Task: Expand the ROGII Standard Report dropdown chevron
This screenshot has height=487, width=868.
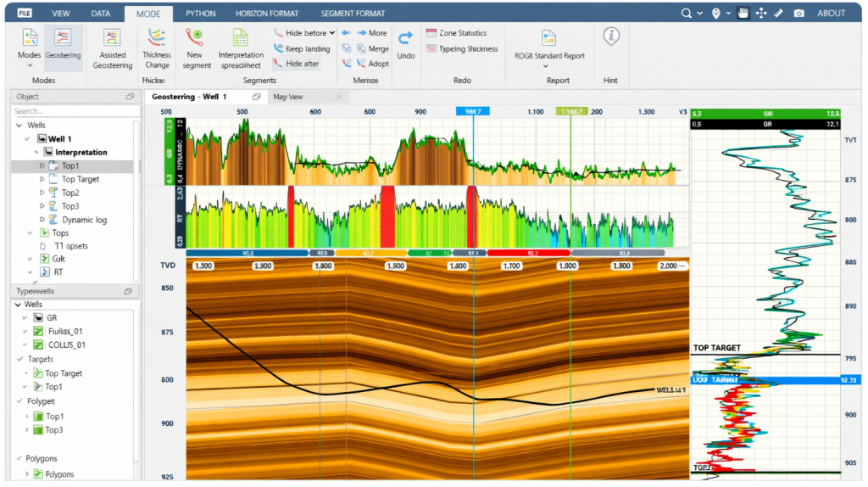Action: [545, 66]
